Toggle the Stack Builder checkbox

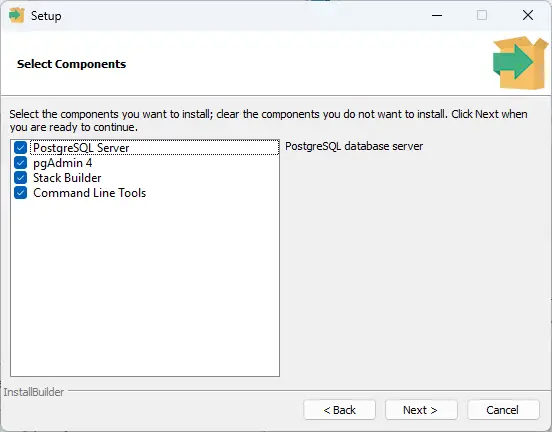pos(20,178)
